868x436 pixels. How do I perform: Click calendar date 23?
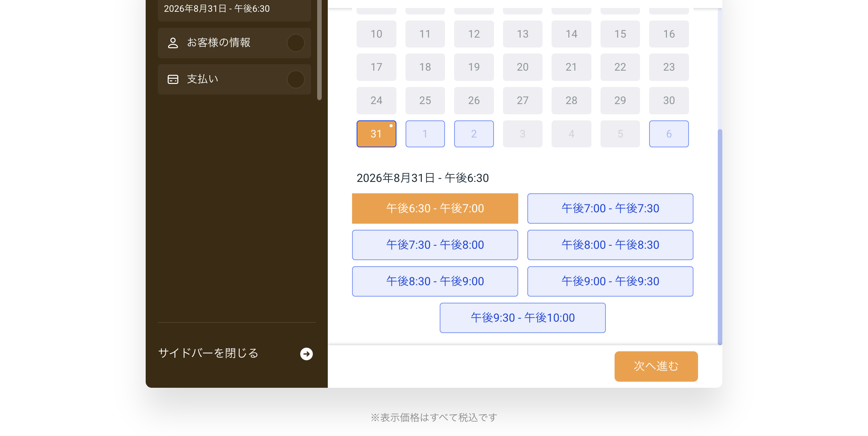pyautogui.click(x=669, y=67)
